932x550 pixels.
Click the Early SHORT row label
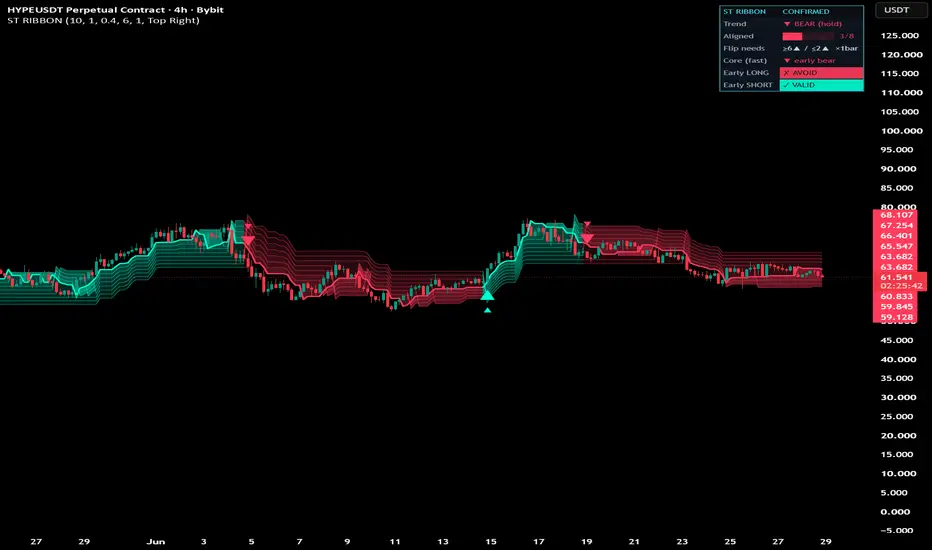click(748, 85)
